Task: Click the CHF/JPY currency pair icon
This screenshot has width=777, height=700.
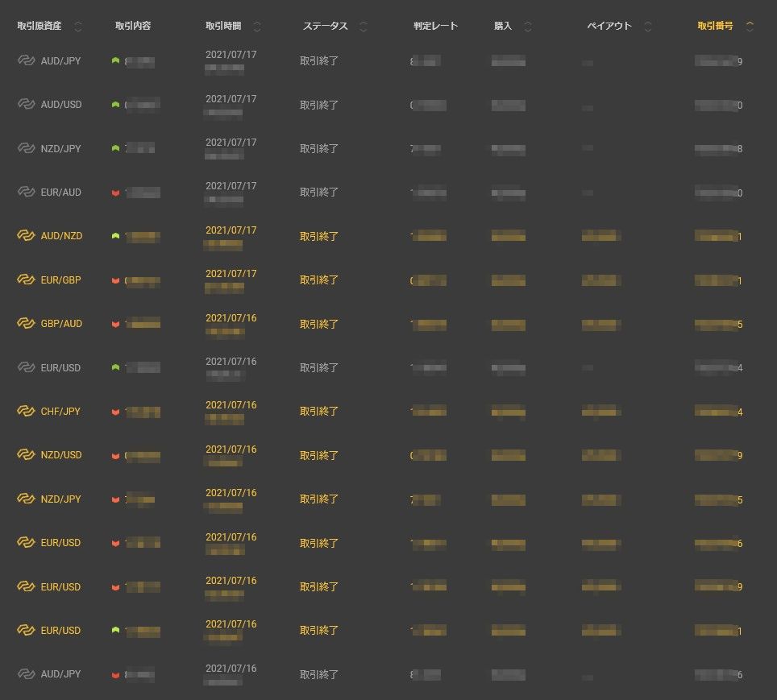Action: 26,412
